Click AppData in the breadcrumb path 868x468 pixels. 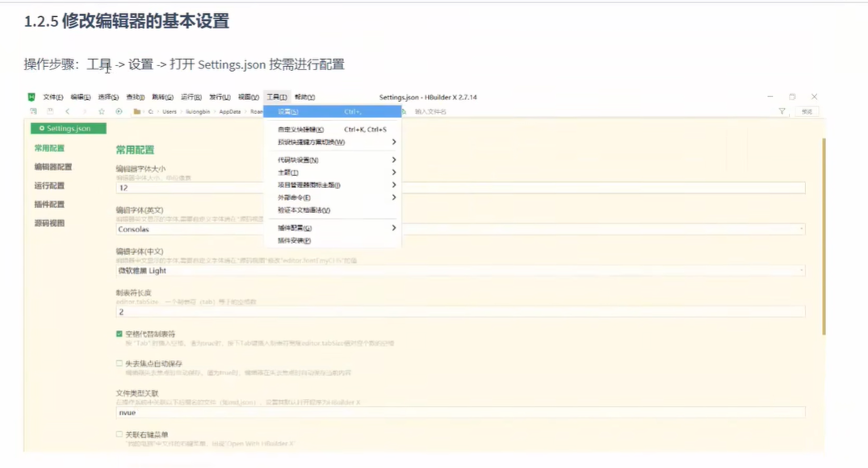tap(230, 111)
